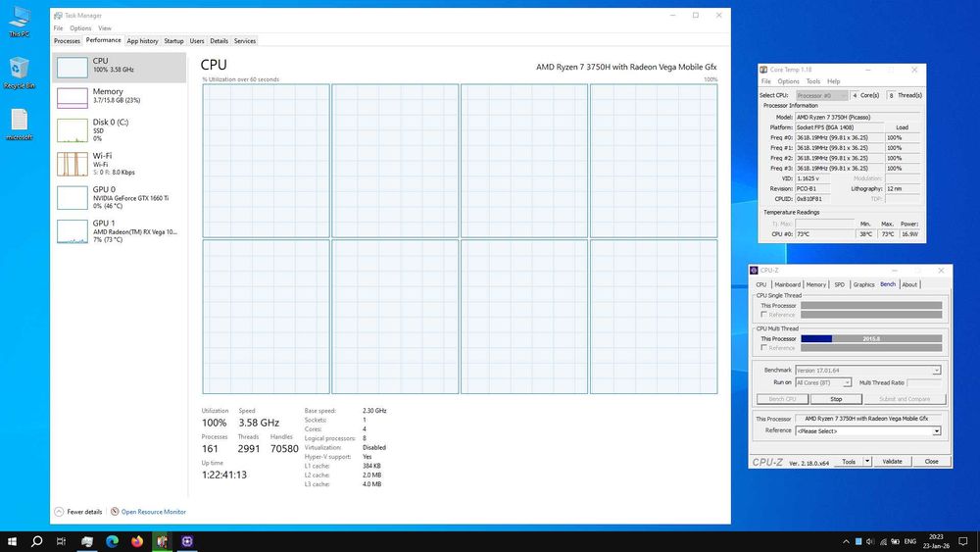980x552 pixels.
Task: Click Submit and Compare button
Action: (905, 399)
